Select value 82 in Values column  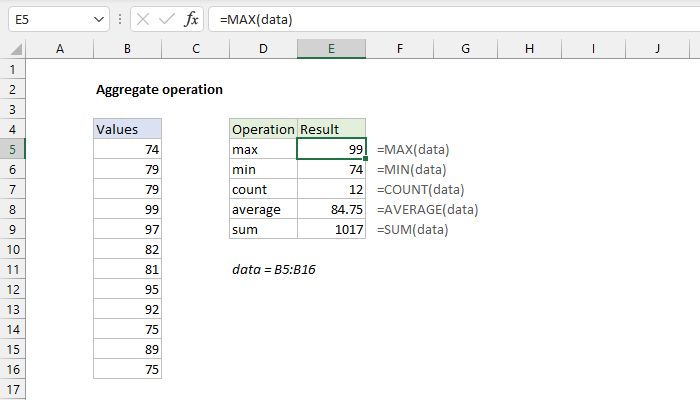pos(127,249)
